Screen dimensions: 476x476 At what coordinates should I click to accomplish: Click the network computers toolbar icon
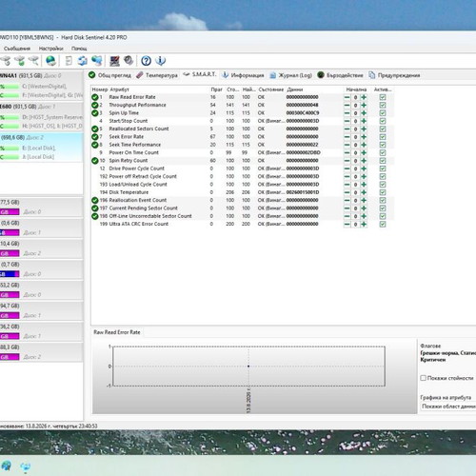tap(97, 60)
